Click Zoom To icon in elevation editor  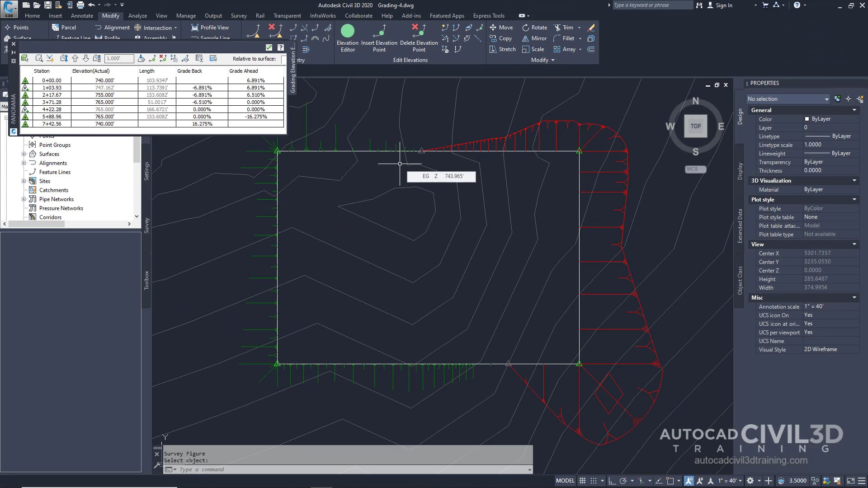pos(39,59)
